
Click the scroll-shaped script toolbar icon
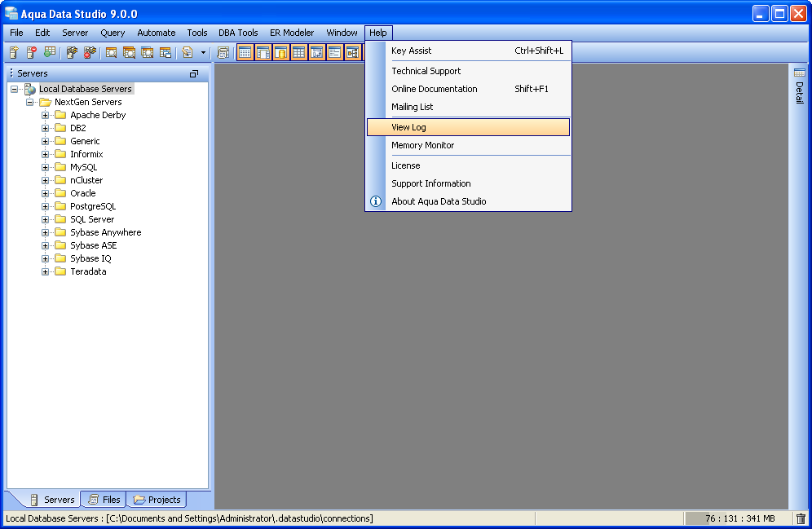223,52
